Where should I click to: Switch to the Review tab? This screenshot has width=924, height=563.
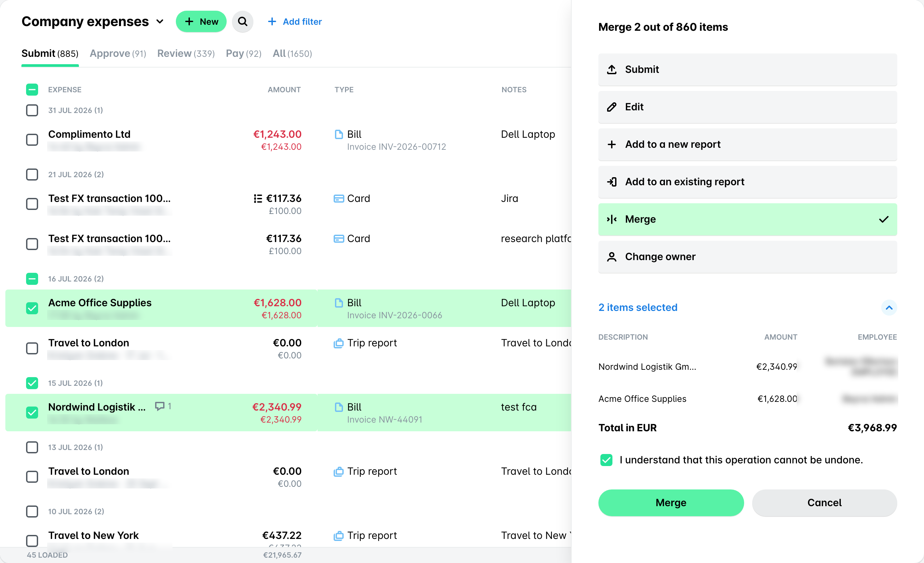coord(186,53)
